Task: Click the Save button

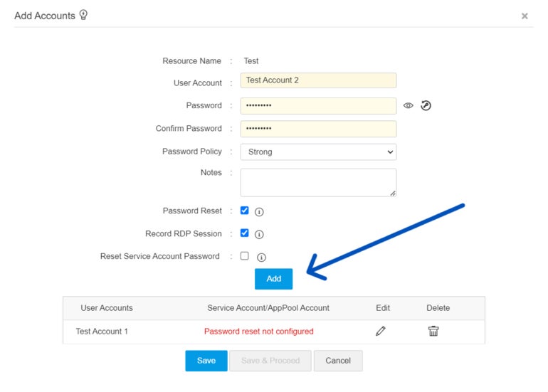Action: [x=206, y=361]
